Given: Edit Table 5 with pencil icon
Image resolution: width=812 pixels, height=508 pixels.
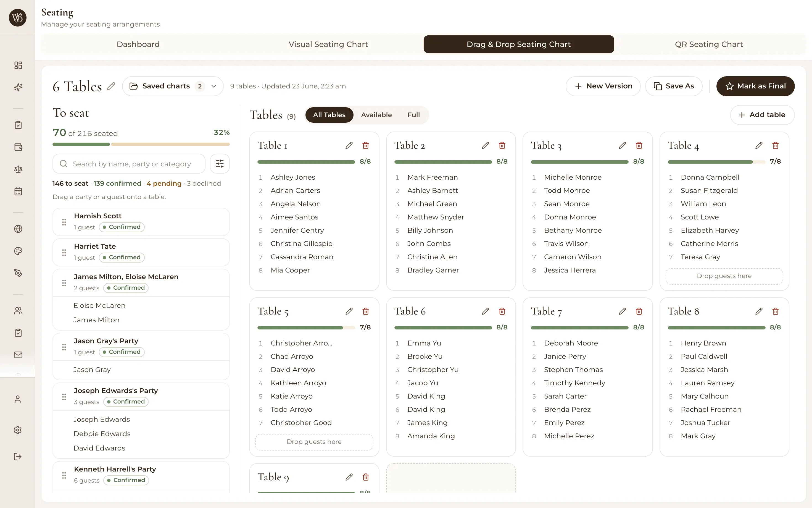Looking at the screenshot, I should (x=349, y=311).
